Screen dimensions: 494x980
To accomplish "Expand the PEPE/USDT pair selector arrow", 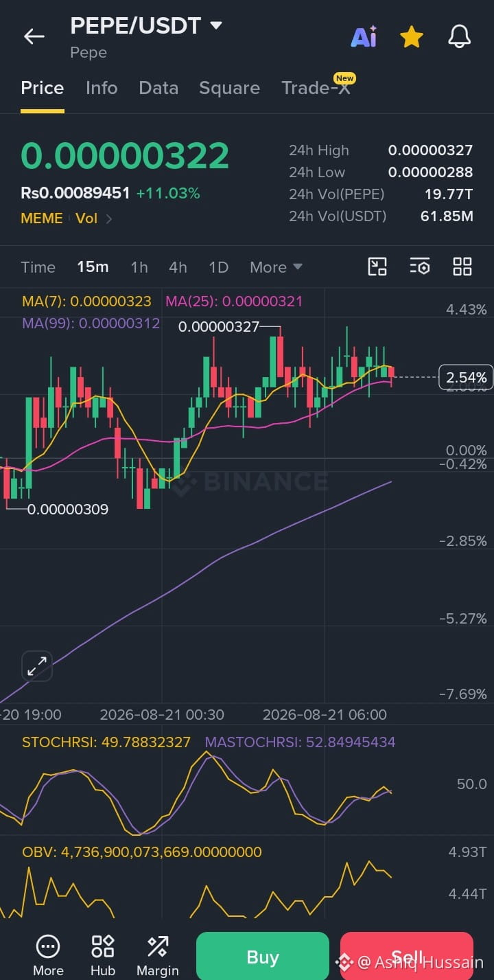I will (216, 26).
